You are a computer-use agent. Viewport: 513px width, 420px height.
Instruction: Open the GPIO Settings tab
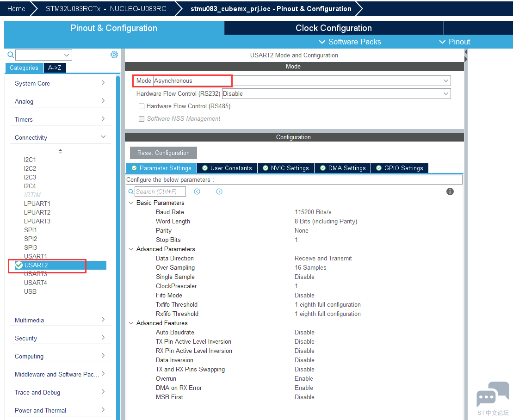[400, 168]
